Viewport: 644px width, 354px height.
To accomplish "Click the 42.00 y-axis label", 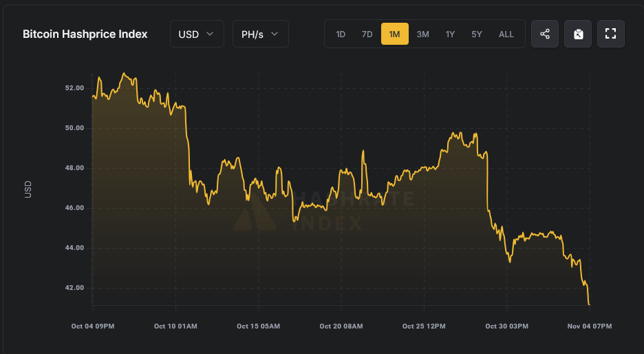I will point(74,287).
